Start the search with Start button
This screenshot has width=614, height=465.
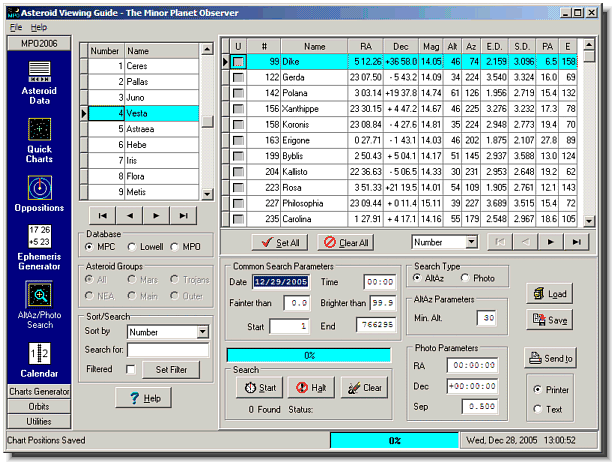click(x=261, y=388)
